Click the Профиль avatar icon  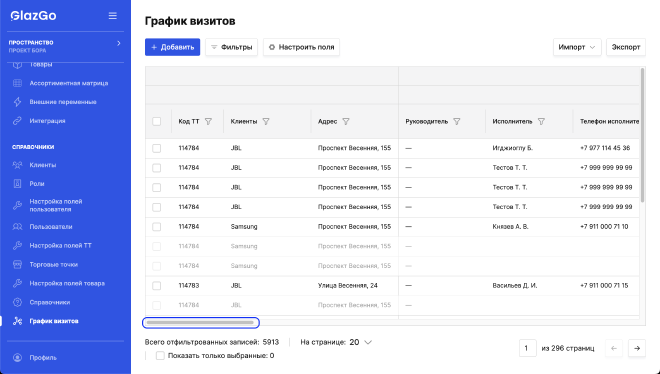[x=17, y=358]
